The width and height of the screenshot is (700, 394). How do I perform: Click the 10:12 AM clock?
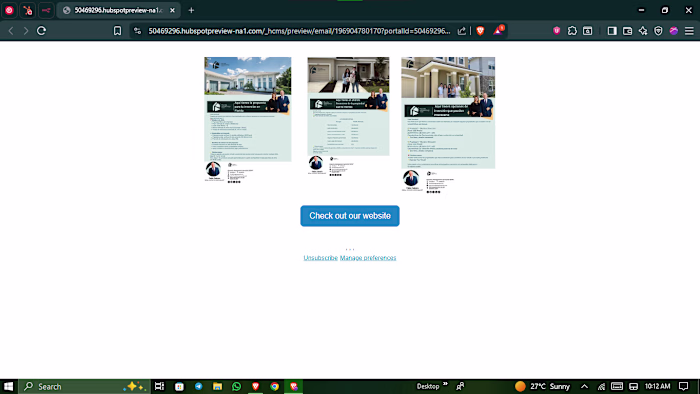pyautogui.click(x=658, y=386)
